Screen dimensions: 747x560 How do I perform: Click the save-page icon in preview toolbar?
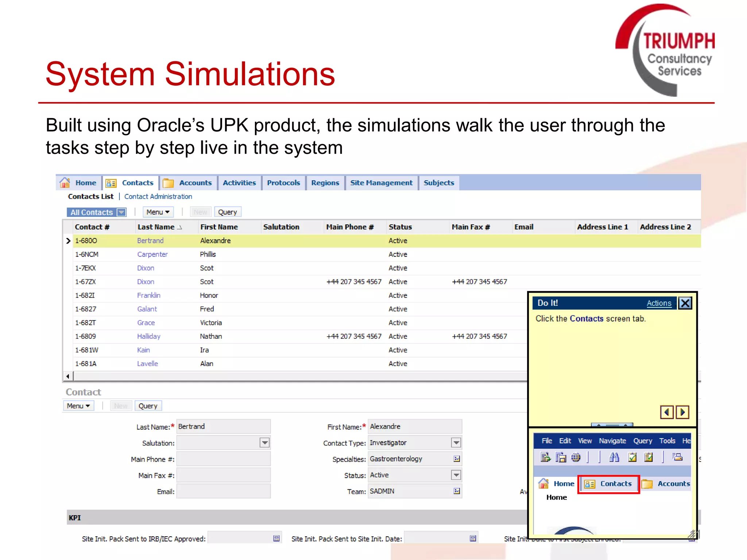click(x=561, y=457)
